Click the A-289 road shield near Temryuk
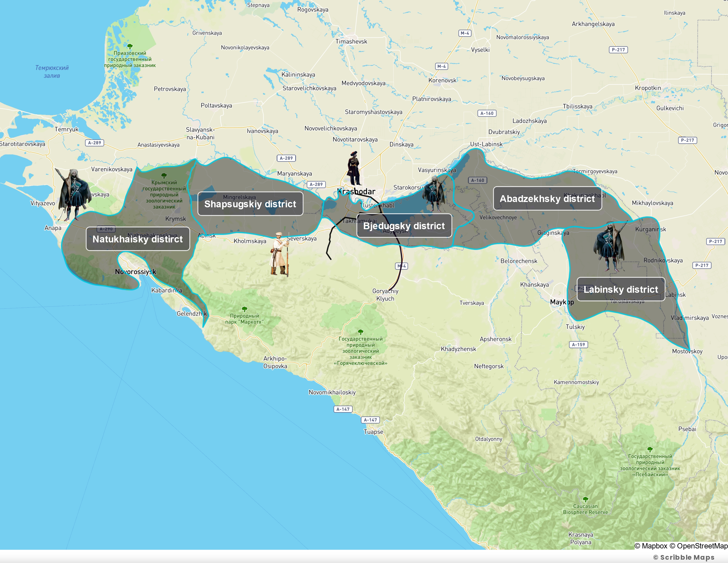Image resolution: width=728 pixels, height=563 pixels. (95, 143)
